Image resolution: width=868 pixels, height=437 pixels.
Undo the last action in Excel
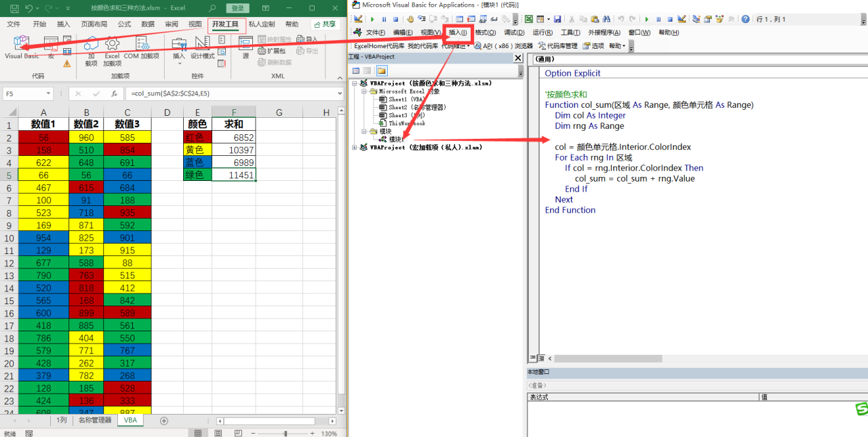click(29, 8)
